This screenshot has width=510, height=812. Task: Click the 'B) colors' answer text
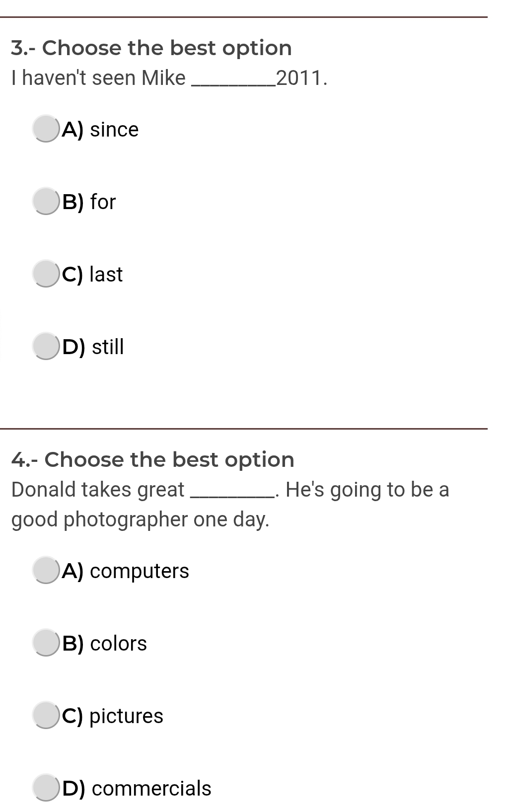pyautogui.click(x=105, y=644)
